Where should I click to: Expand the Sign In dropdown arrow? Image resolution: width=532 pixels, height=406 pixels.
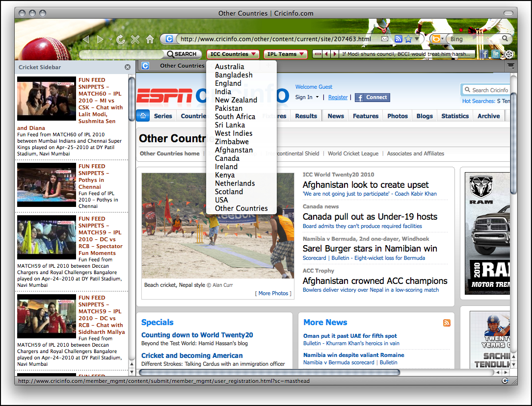click(x=317, y=97)
